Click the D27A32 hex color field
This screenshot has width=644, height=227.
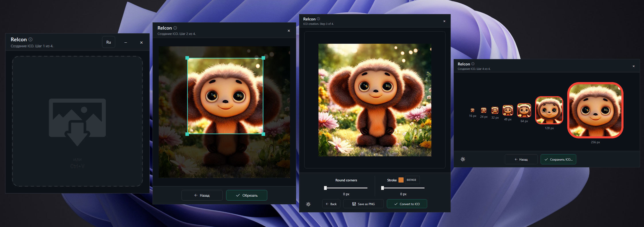(412, 180)
